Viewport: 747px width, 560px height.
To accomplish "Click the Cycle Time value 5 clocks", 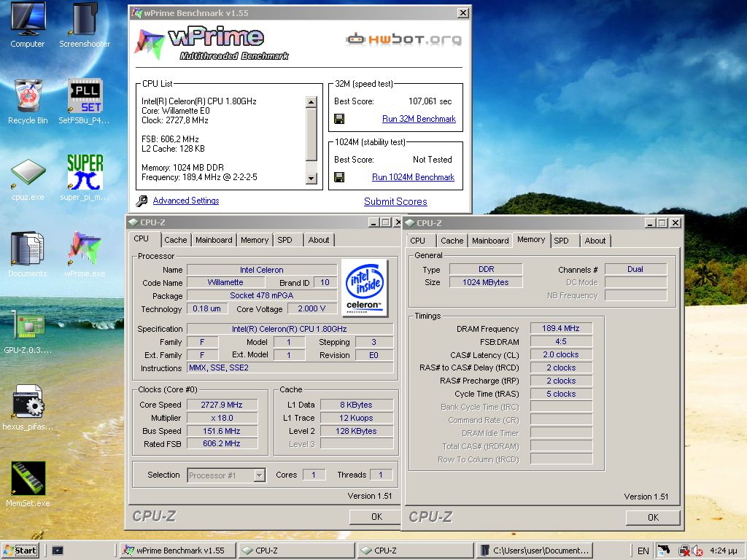I will (561, 394).
